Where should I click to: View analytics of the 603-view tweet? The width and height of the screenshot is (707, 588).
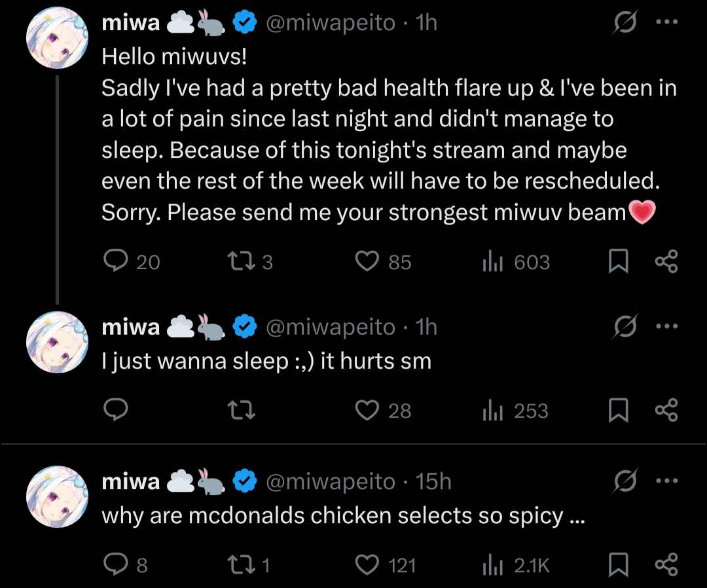click(x=492, y=262)
